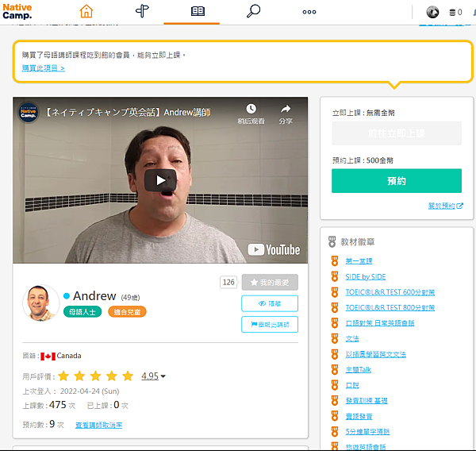Screen dimensions: 476x451
Task: Report this teacher with flag button
Action: (270, 325)
